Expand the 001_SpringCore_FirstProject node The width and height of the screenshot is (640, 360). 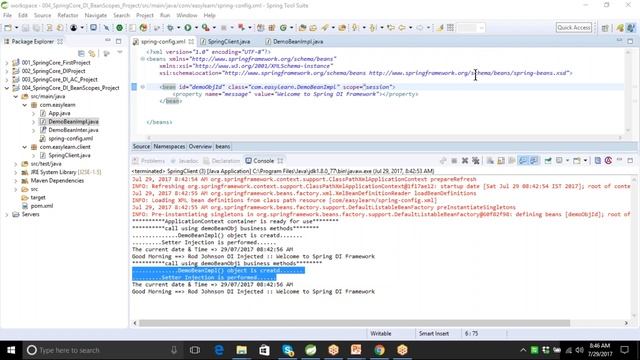[7, 62]
